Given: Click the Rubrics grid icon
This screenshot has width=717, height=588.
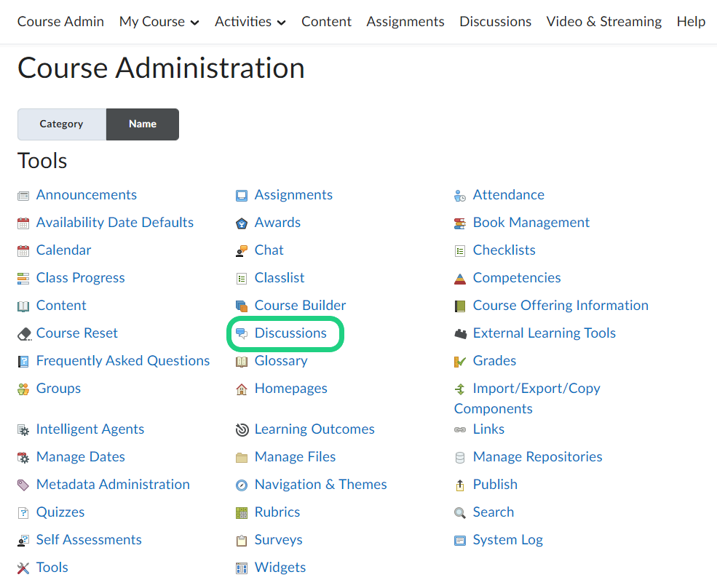Looking at the screenshot, I should 242,513.
